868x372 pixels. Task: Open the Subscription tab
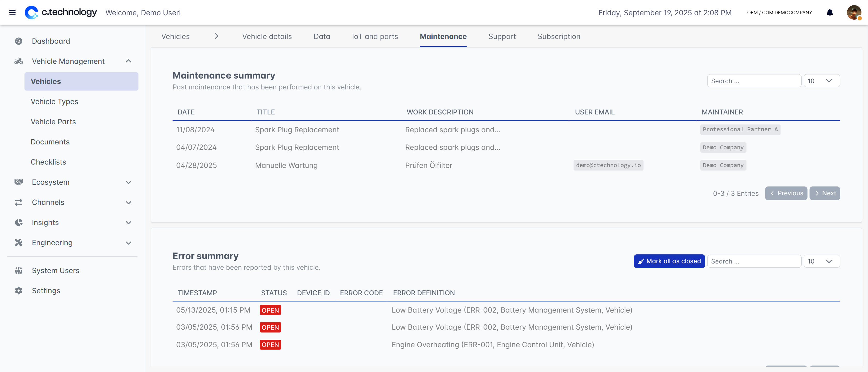click(559, 36)
